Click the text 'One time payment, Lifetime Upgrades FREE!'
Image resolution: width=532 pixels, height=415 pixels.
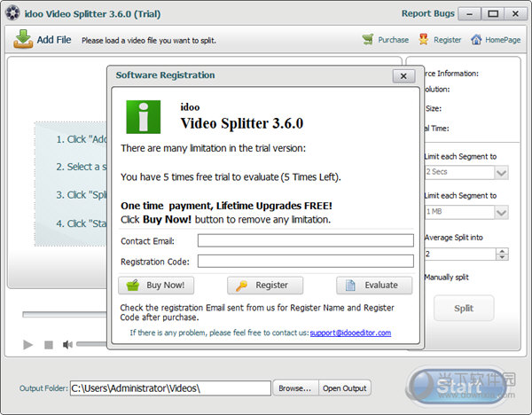[x=226, y=206]
